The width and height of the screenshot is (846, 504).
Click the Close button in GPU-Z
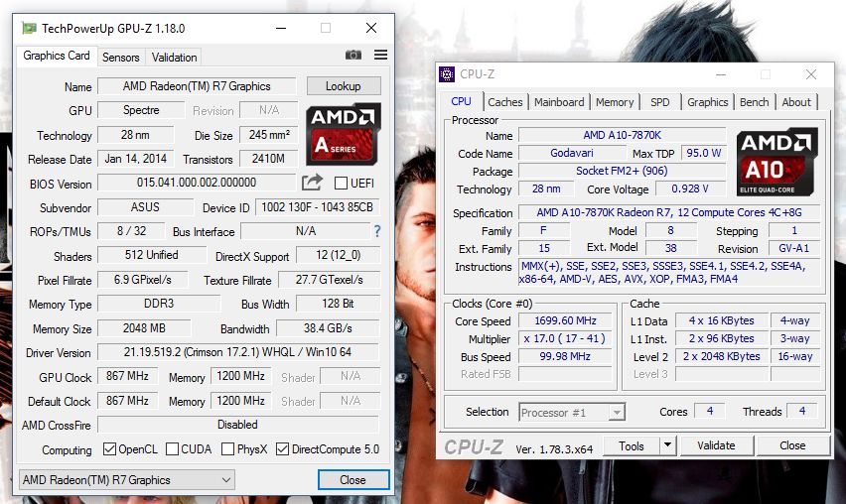coord(353,480)
